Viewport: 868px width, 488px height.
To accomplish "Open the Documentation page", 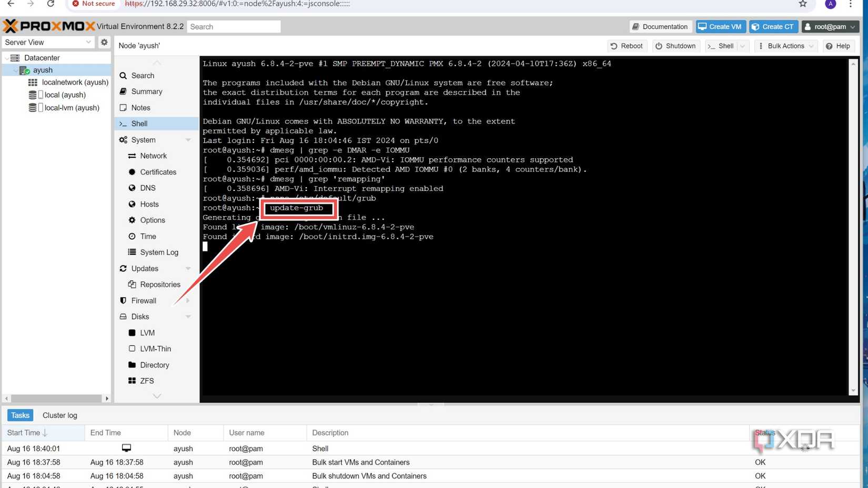I will [660, 26].
